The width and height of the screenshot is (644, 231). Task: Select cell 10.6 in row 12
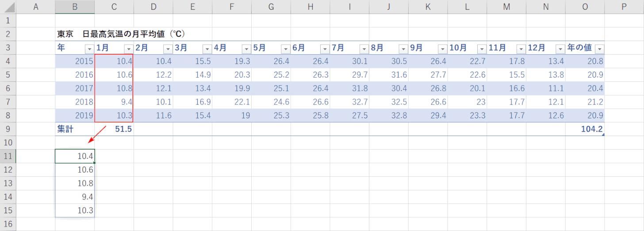click(75, 170)
